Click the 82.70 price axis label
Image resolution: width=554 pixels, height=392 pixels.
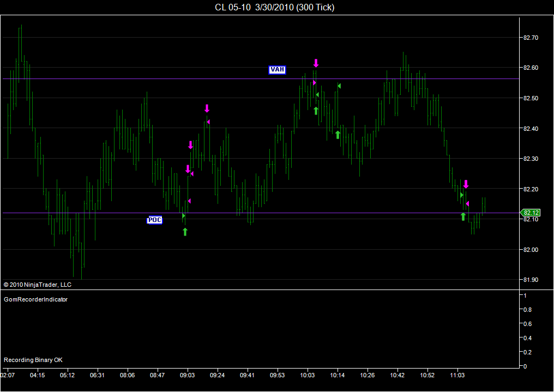[531, 38]
